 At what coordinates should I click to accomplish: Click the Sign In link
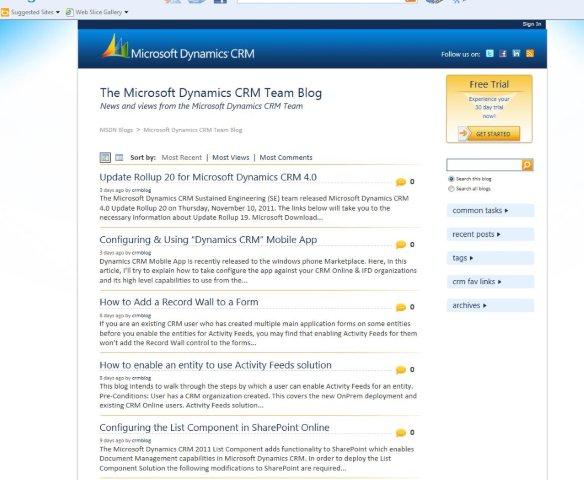coord(531,24)
